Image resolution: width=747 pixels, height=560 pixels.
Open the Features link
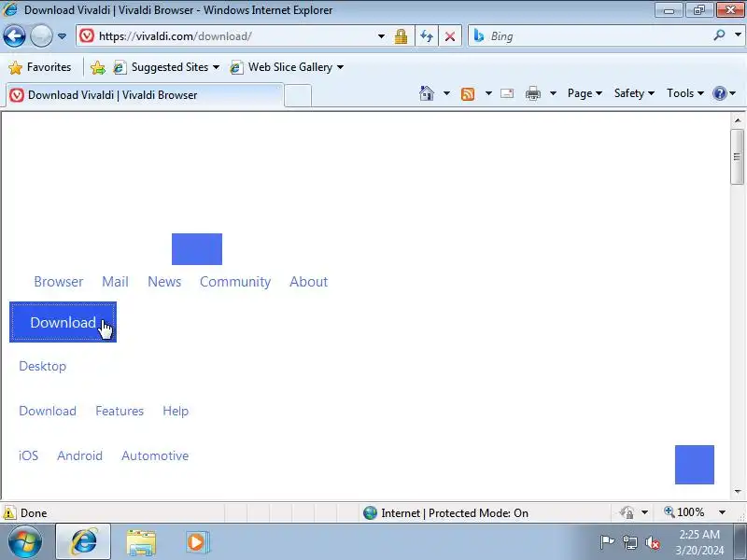click(120, 411)
